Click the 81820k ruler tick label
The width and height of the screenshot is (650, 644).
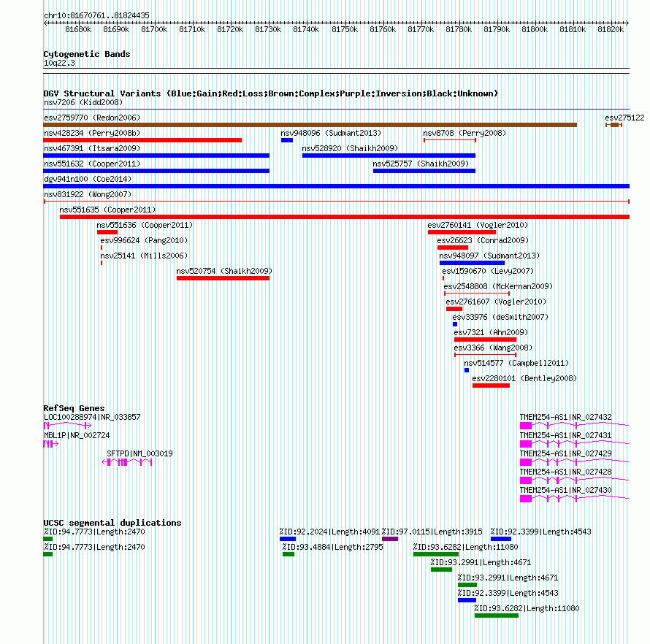pyautogui.click(x=611, y=29)
